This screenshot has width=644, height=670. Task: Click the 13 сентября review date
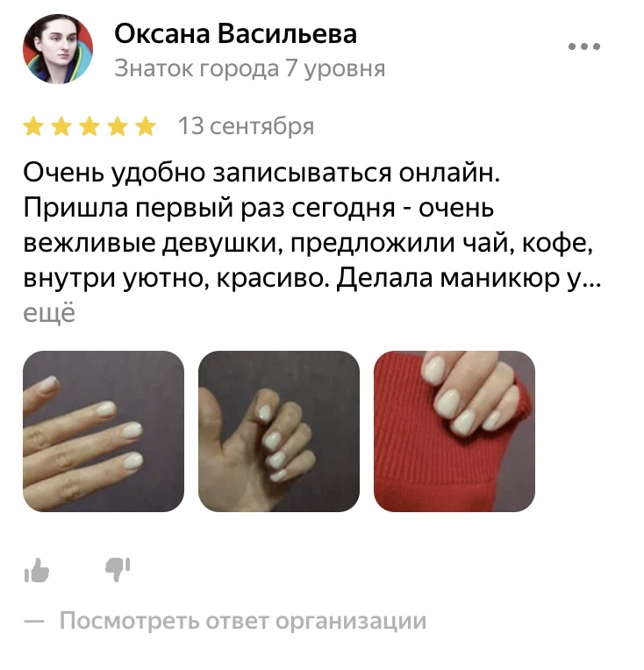(246, 126)
